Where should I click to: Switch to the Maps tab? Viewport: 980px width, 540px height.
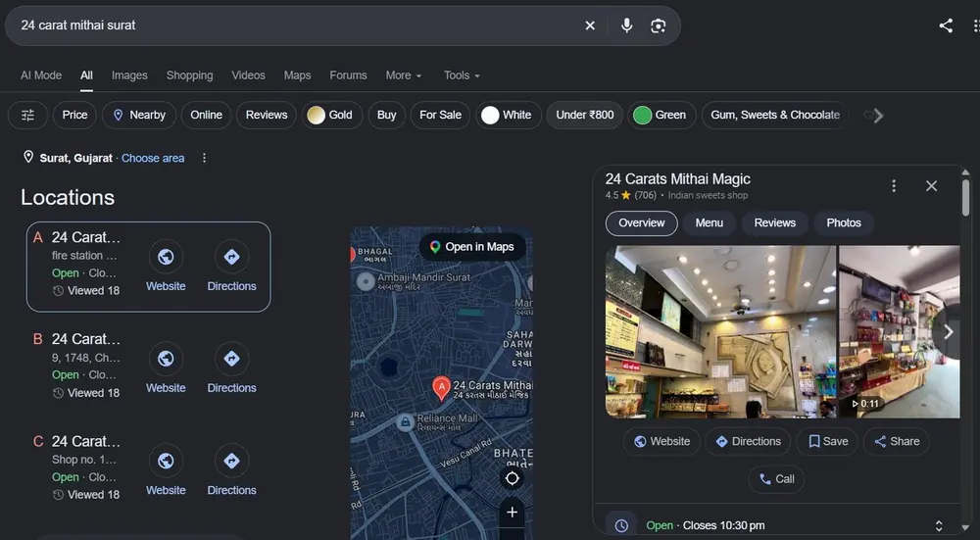tap(298, 75)
